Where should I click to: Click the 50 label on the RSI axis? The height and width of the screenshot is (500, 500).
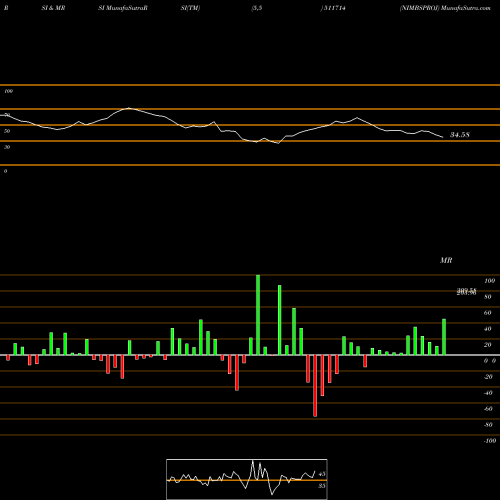coord(7,131)
